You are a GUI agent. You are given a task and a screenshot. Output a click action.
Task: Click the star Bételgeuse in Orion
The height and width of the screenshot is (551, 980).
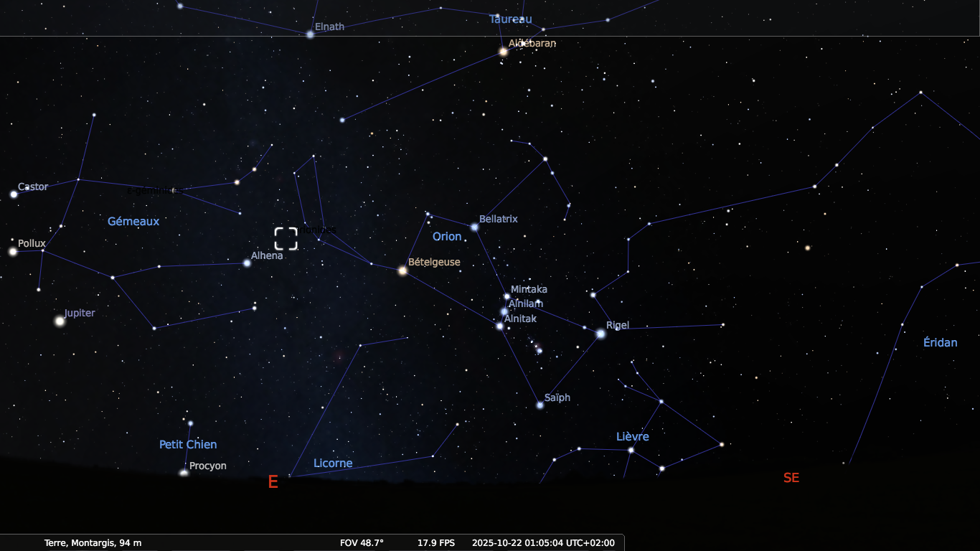pyautogui.click(x=402, y=270)
